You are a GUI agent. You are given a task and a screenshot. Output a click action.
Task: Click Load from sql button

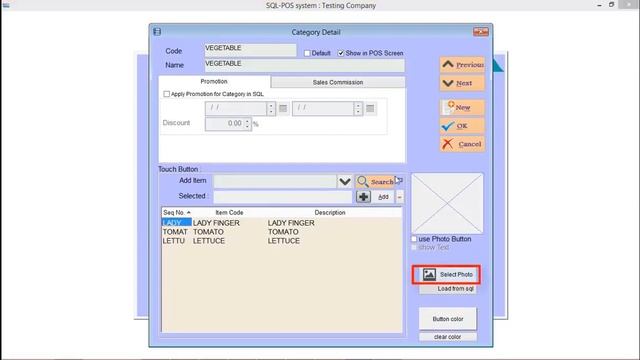[x=448, y=289]
